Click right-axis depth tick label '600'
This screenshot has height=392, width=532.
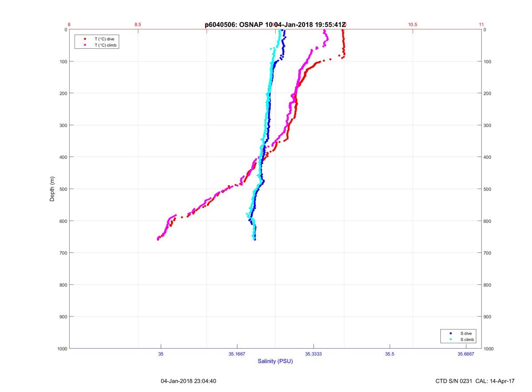(488, 221)
